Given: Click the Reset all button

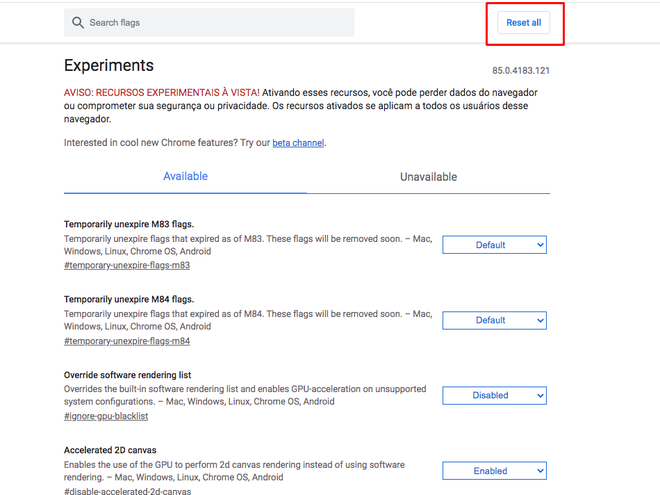Looking at the screenshot, I should coord(524,23).
